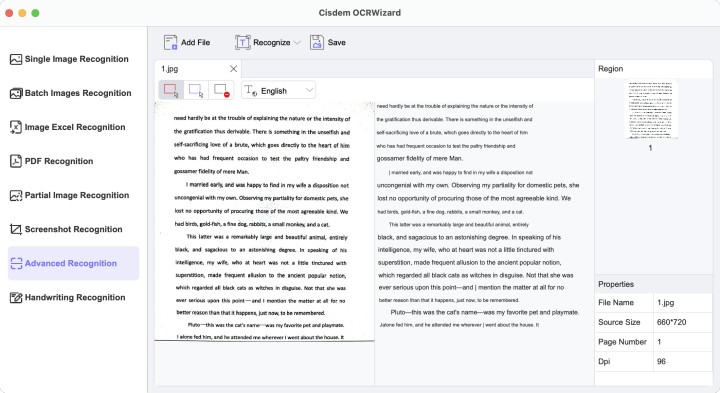Click the Recognize icon in toolbar
720x393 pixels.
pyautogui.click(x=242, y=42)
